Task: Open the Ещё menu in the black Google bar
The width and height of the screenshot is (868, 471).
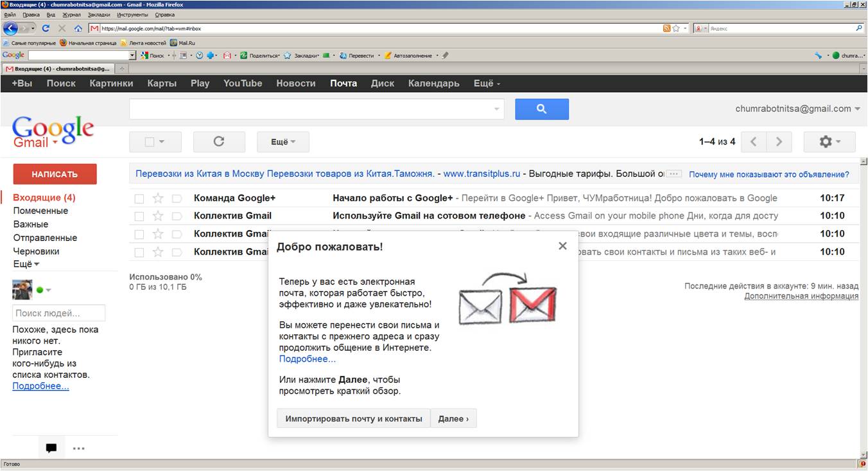Action: pyautogui.click(x=487, y=83)
